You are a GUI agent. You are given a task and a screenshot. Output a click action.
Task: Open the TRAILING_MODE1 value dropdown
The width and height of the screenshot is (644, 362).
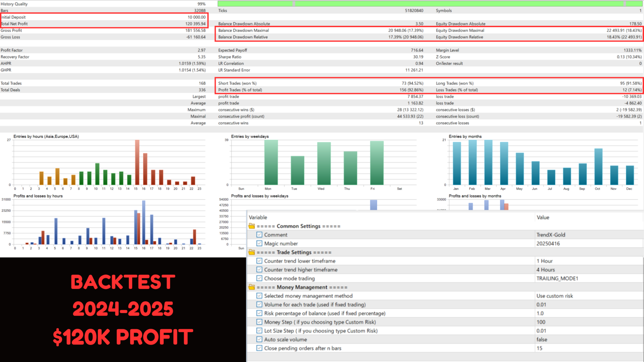pos(589,279)
